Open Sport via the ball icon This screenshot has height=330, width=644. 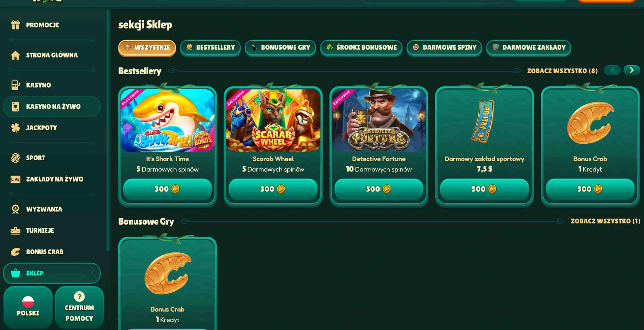click(x=15, y=158)
